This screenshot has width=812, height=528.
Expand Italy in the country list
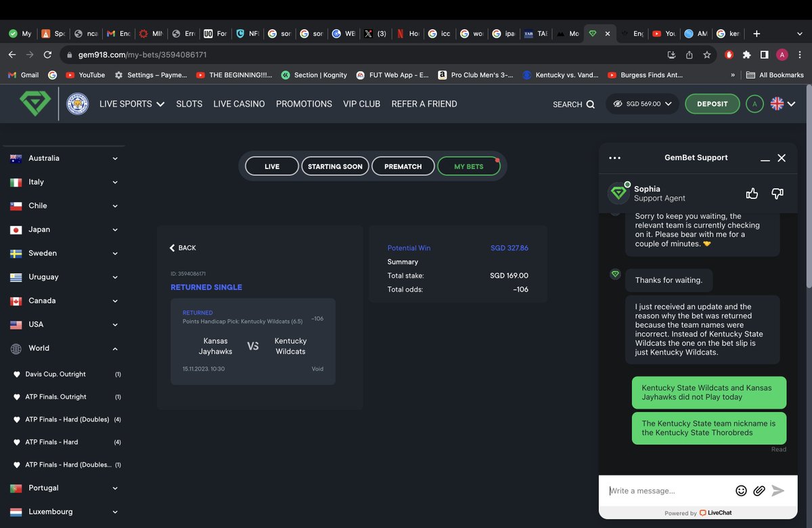[x=64, y=182]
